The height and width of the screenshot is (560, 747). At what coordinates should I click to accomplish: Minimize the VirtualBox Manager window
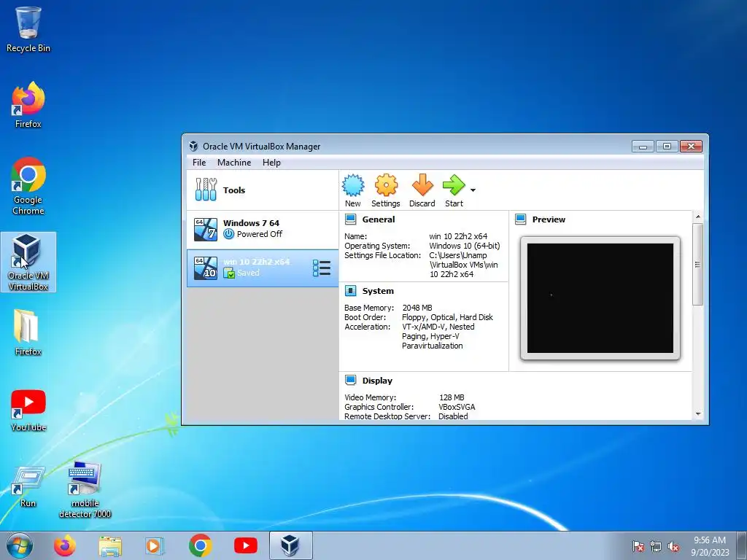(x=643, y=146)
